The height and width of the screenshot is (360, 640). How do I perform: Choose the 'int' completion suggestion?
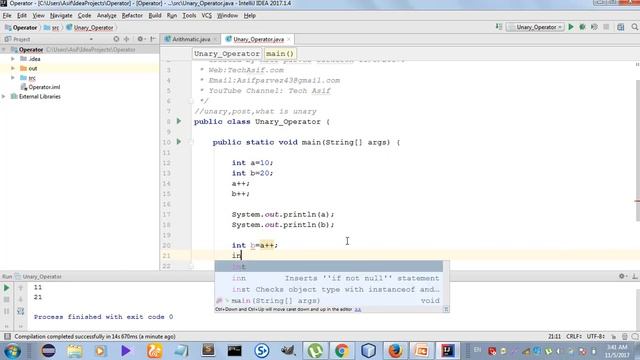(329, 267)
